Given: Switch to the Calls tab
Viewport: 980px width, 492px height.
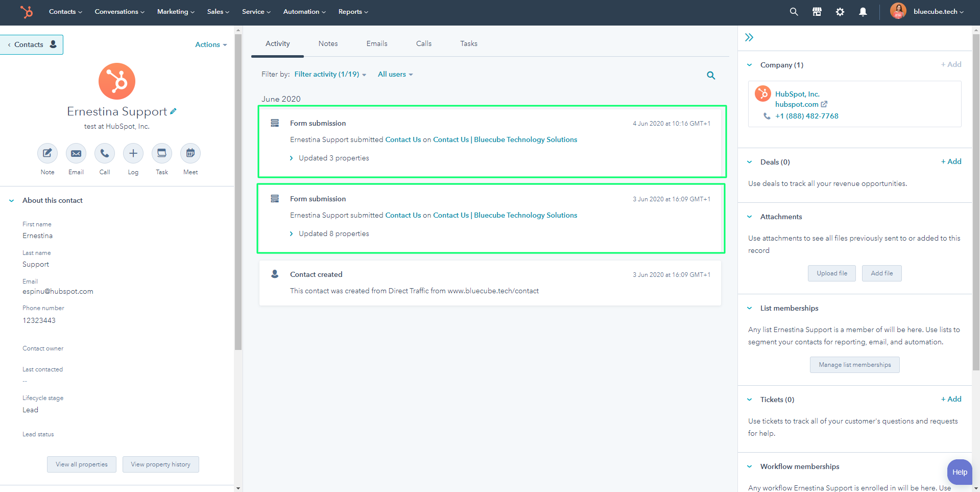Looking at the screenshot, I should (424, 44).
